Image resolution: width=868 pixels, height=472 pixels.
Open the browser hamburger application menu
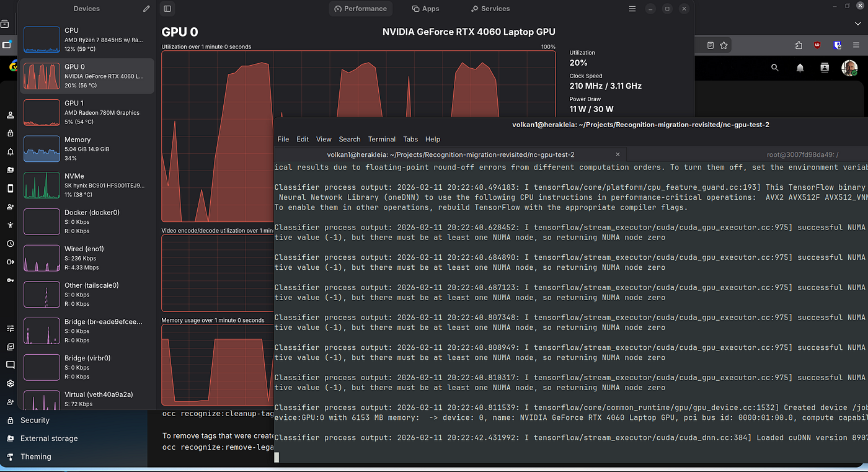[x=857, y=45]
